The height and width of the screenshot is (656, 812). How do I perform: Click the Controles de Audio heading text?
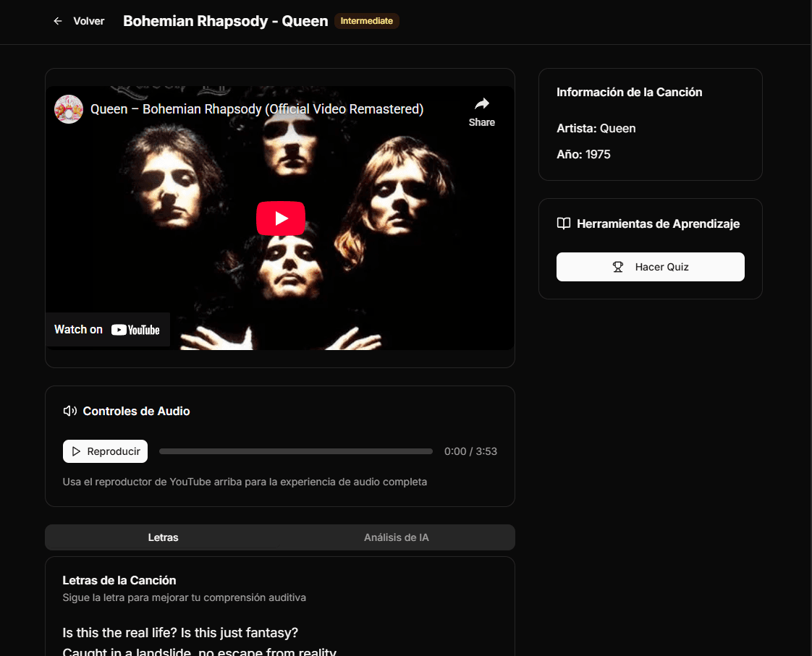136,411
